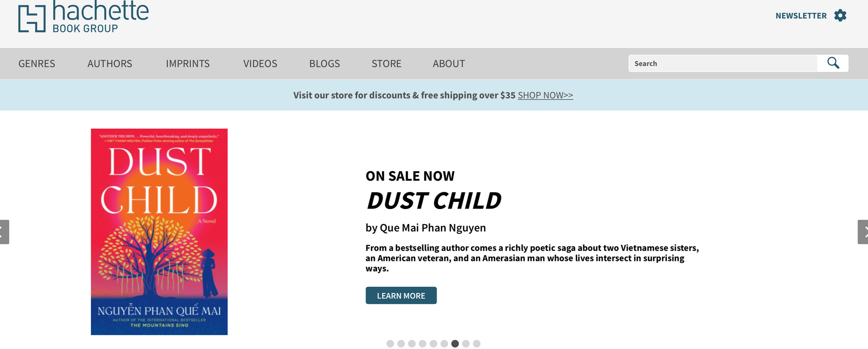Follow the SHOP NOW>> link

coord(545,95)
